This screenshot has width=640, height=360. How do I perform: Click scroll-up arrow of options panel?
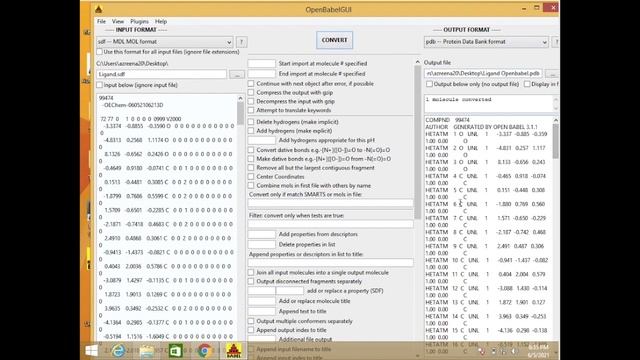click(x=417, y=62)
